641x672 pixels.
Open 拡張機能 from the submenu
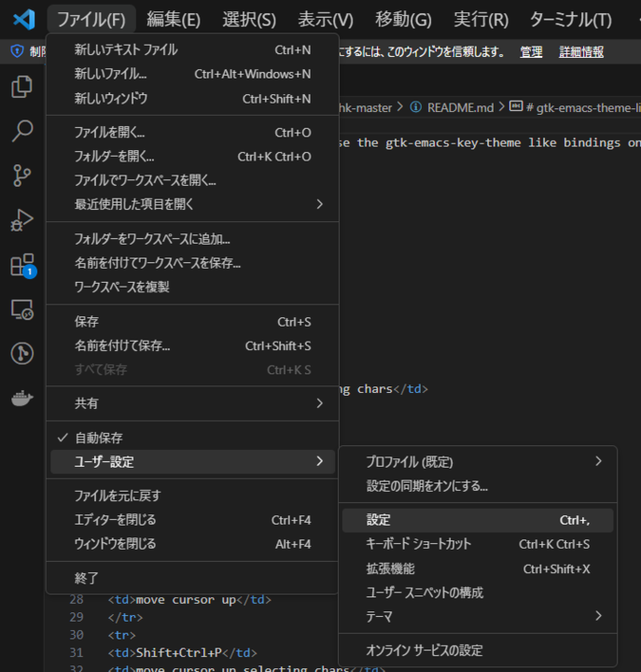478,568
